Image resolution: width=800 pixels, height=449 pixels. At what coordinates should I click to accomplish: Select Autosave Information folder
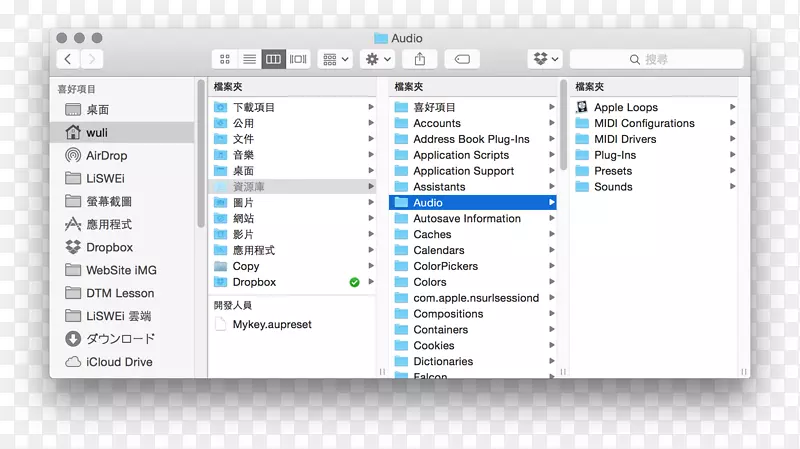[x=472, y=218]
